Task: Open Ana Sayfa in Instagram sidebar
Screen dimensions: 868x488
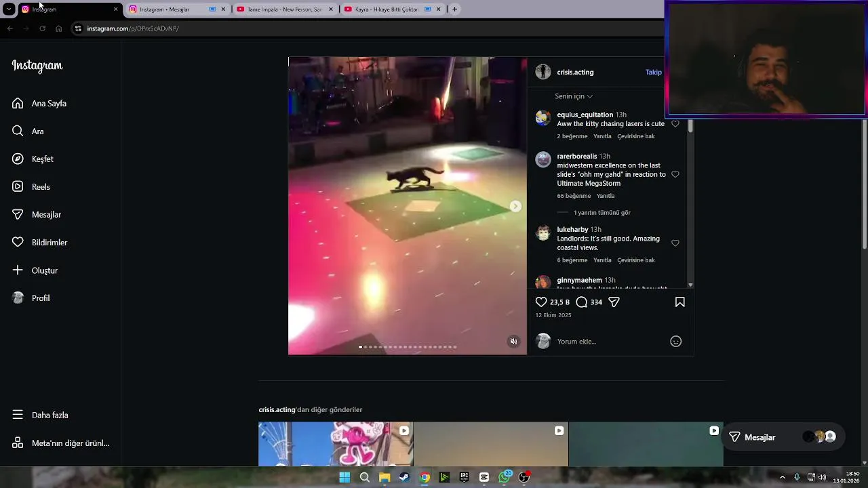Action: (x=39, y=103)
